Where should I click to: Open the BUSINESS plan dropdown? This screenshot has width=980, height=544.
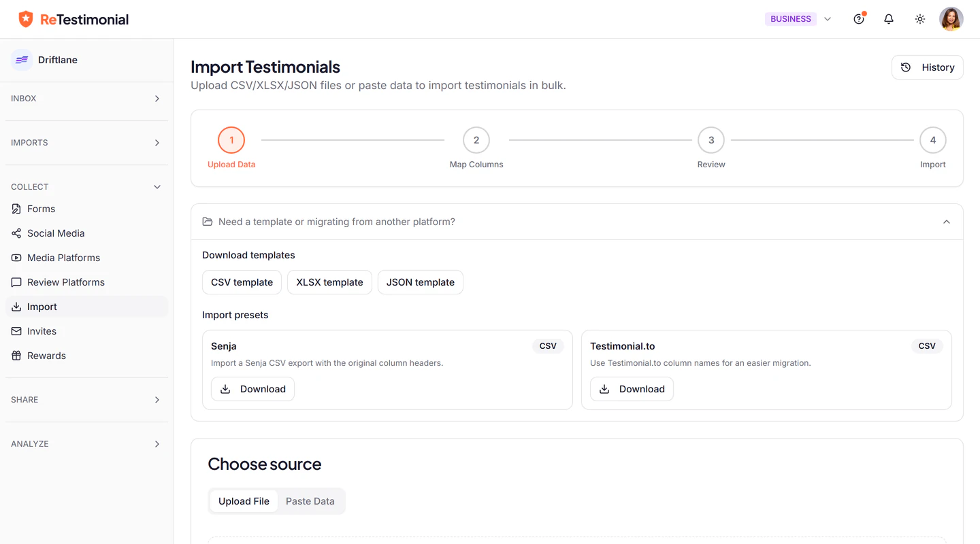pyautogui.click(x=828, y=19)
